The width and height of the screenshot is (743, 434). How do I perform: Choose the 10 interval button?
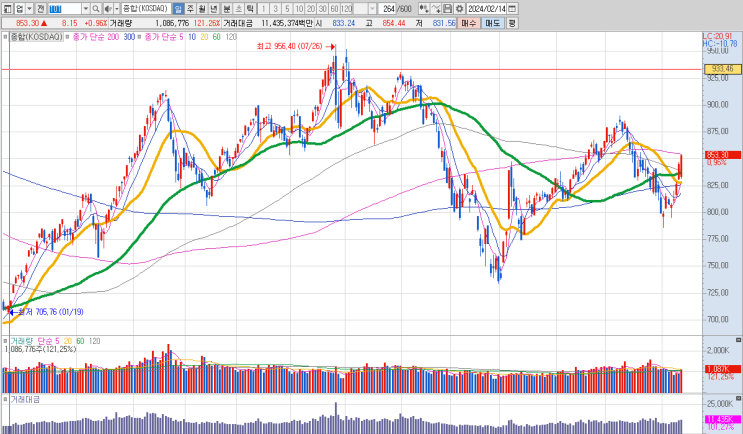(x=299, y=9)
